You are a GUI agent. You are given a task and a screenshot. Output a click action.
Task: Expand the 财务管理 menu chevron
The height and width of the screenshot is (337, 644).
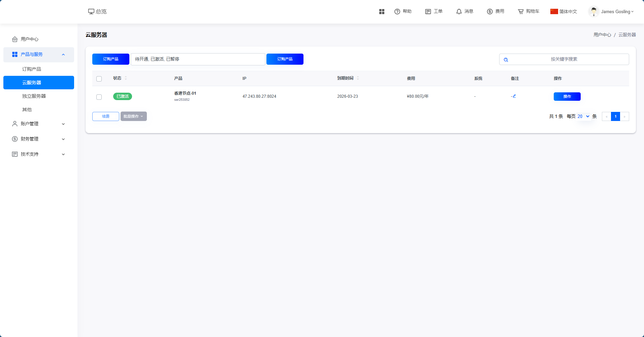click(63, 139)
